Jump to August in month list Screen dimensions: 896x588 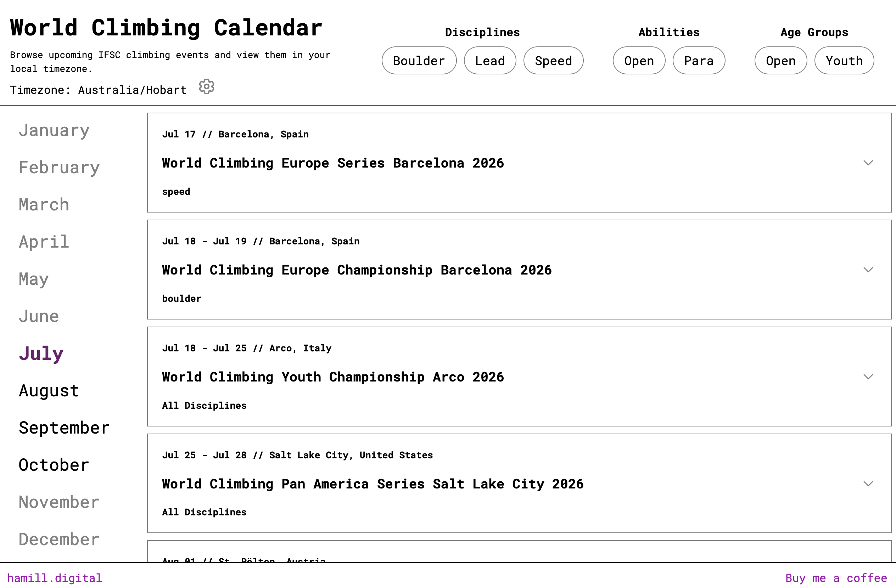click(49, 391)
